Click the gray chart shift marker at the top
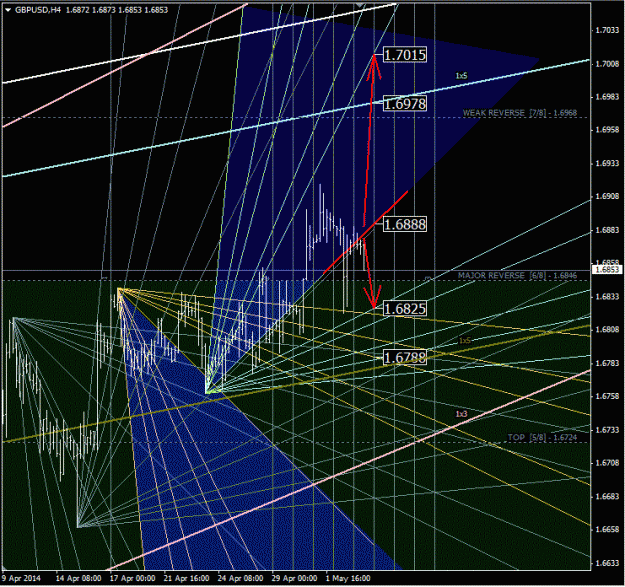This screenshot has height=587, width=625. (x=360, y=5)
